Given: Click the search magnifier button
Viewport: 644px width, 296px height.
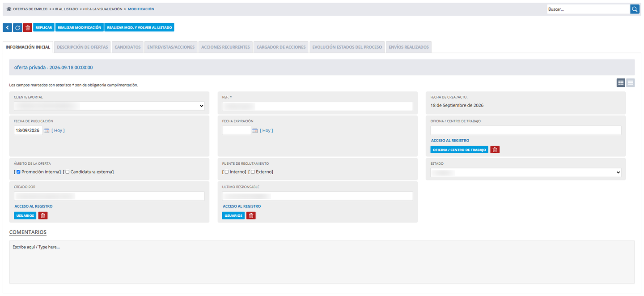Looking at the screenshot, I should (635, 9).
